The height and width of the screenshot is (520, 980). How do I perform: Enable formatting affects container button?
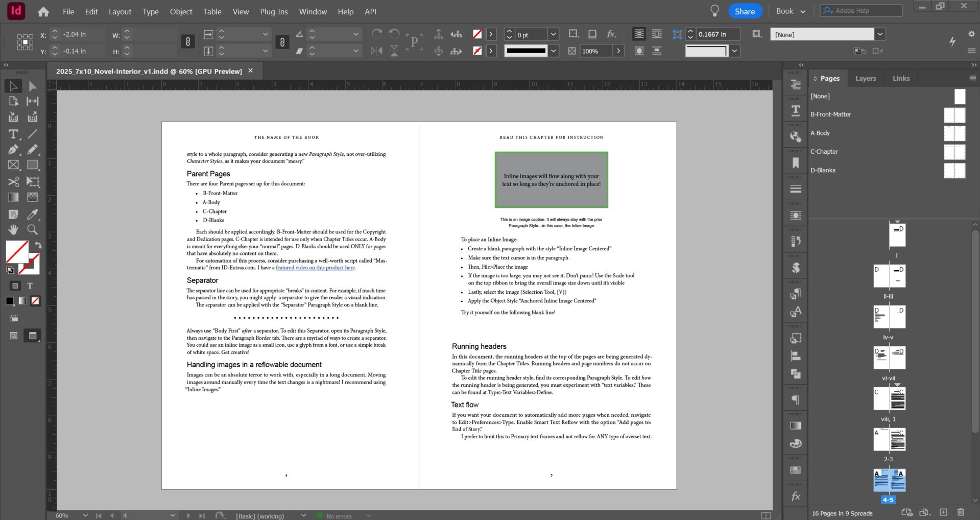pyautogui.click(x=15, y=286)
